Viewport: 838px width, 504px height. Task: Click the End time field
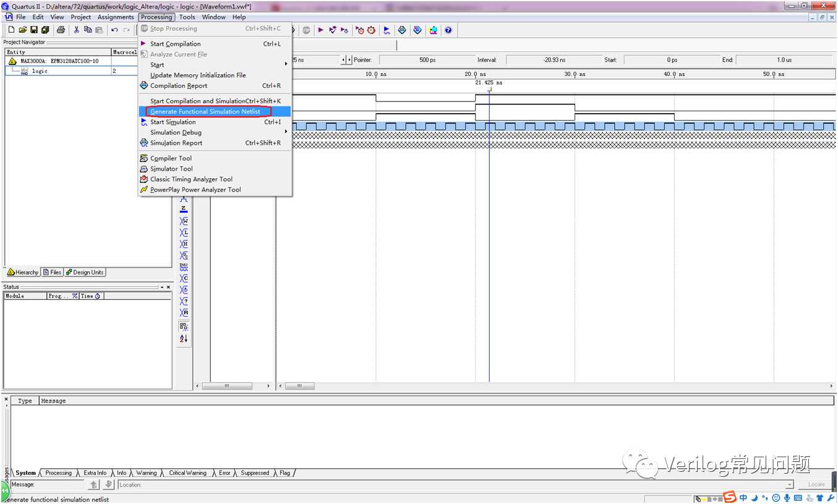point(784,60)
